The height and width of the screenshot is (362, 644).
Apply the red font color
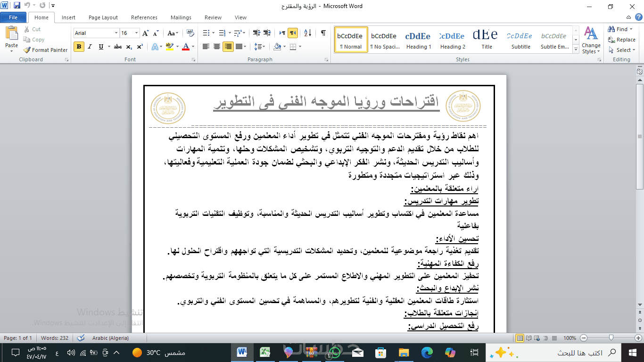pyautogui.click(x=186, y=47)
